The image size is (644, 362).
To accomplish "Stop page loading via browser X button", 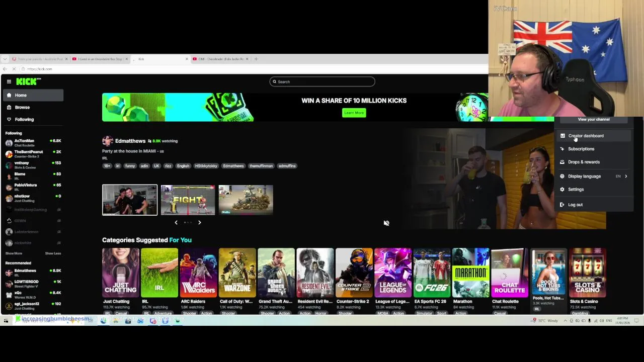I will (x=14, y=69).
